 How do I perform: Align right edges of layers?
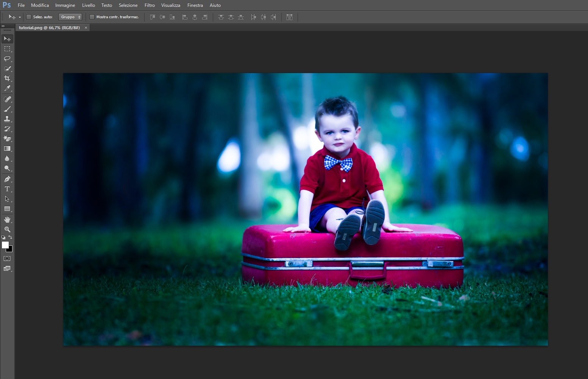[204, 17]
